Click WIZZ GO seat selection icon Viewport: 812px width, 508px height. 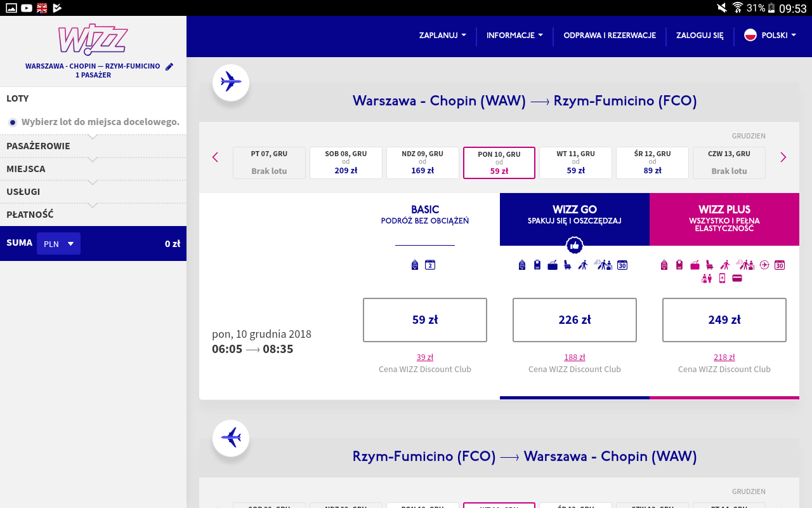click(568, 265)
